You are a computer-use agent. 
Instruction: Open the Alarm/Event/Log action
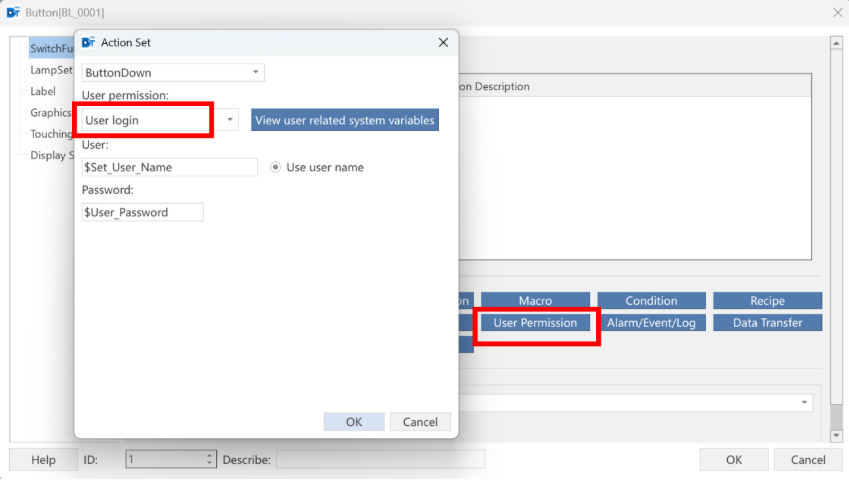[651, 323]
